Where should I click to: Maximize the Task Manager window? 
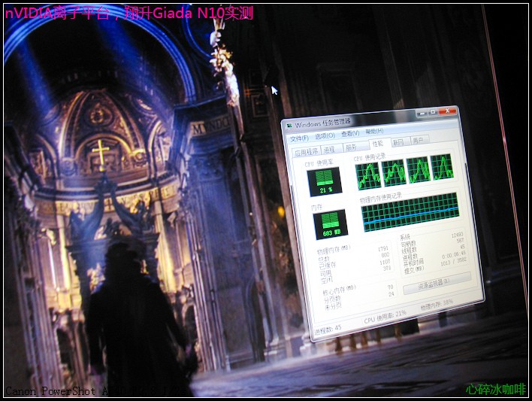click(x=433, y=112)
